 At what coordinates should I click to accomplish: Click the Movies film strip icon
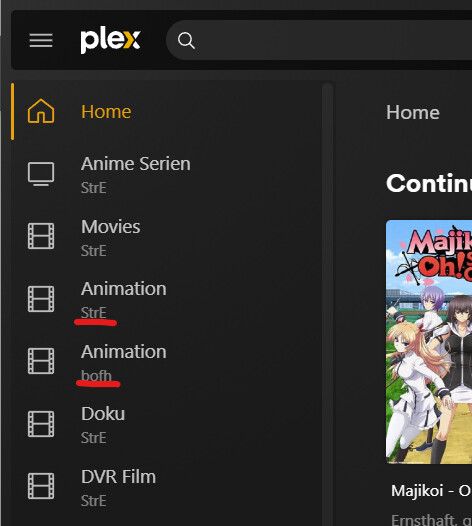pos(41,236)
